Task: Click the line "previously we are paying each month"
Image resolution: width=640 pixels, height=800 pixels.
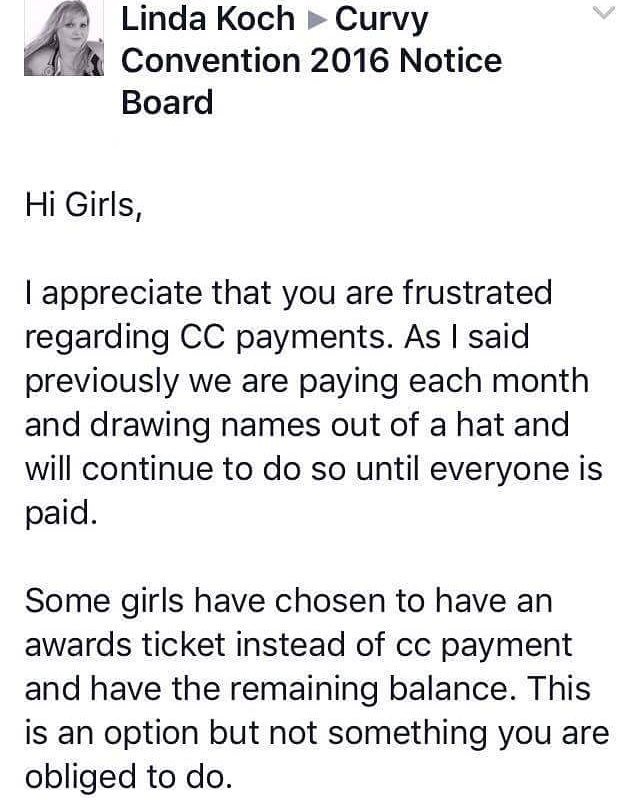Action: (x=307, y=383)
